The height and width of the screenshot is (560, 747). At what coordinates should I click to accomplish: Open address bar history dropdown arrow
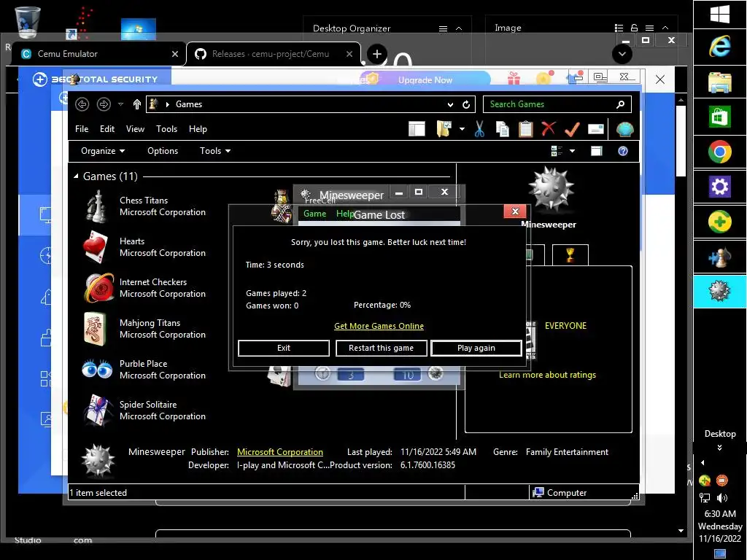click(450, 105)
